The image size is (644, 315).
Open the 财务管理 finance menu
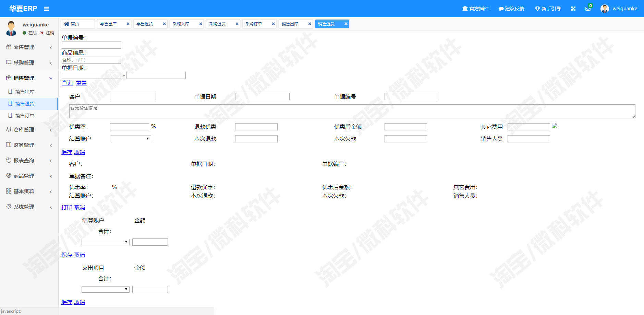tap(29, 145)
